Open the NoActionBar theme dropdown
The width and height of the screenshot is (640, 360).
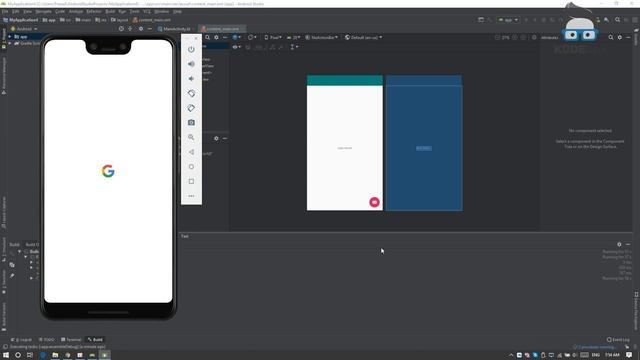click(x=322, y=38)
